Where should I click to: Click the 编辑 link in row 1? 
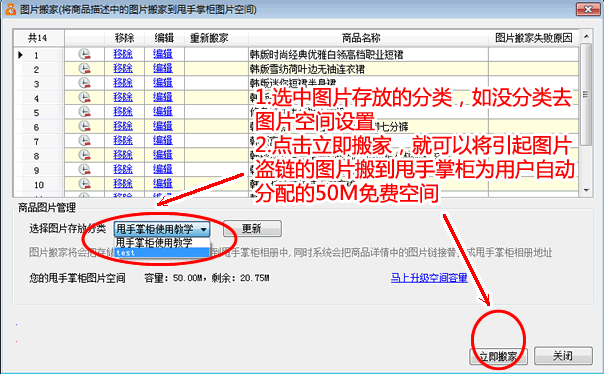(x=163, y=54)
